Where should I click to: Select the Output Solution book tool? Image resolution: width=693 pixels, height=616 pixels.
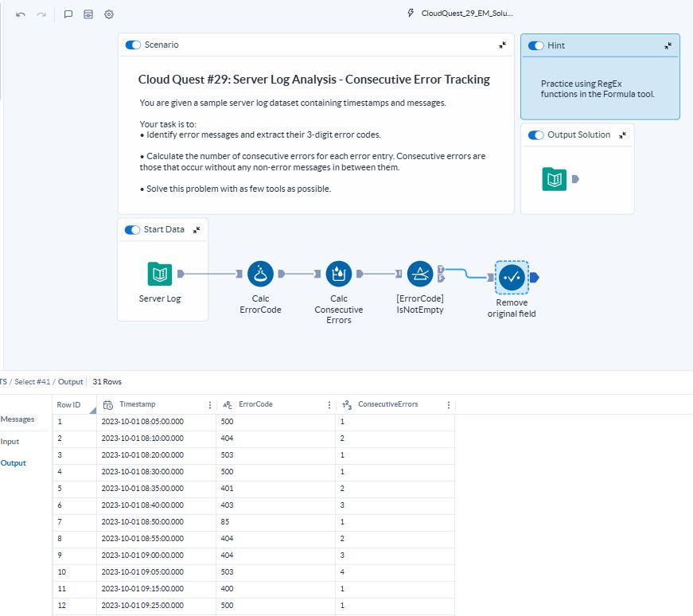coord(555,179)
